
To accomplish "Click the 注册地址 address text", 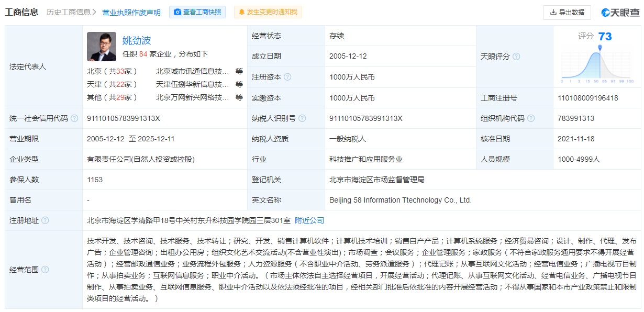I will pyautogui.click(x=188, y=220).
